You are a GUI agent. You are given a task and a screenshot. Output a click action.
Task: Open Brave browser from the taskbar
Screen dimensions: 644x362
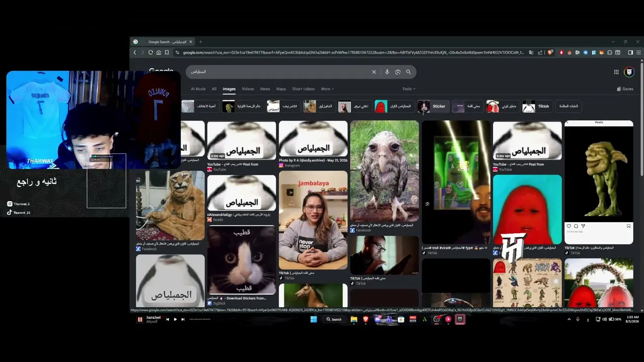click(x=366, y=319)
